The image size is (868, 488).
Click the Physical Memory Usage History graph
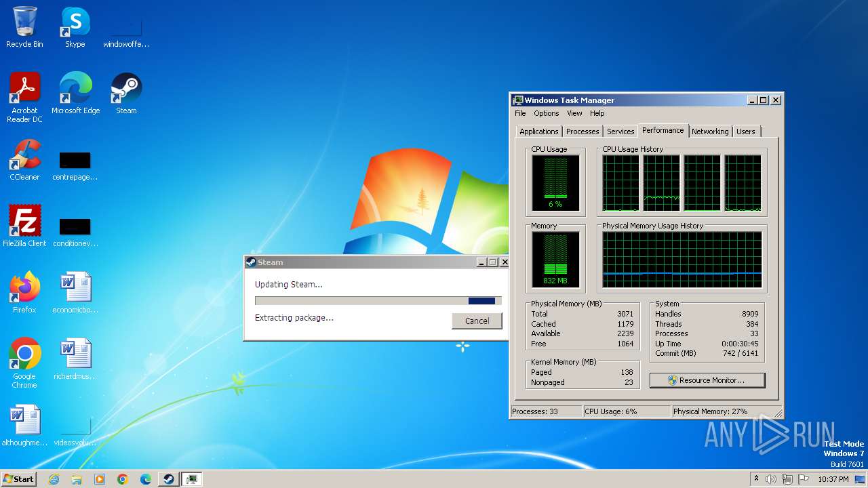(682, 260)
